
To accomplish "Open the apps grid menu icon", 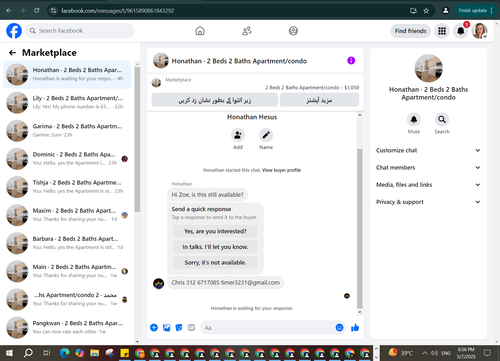I will coord(442,31).
